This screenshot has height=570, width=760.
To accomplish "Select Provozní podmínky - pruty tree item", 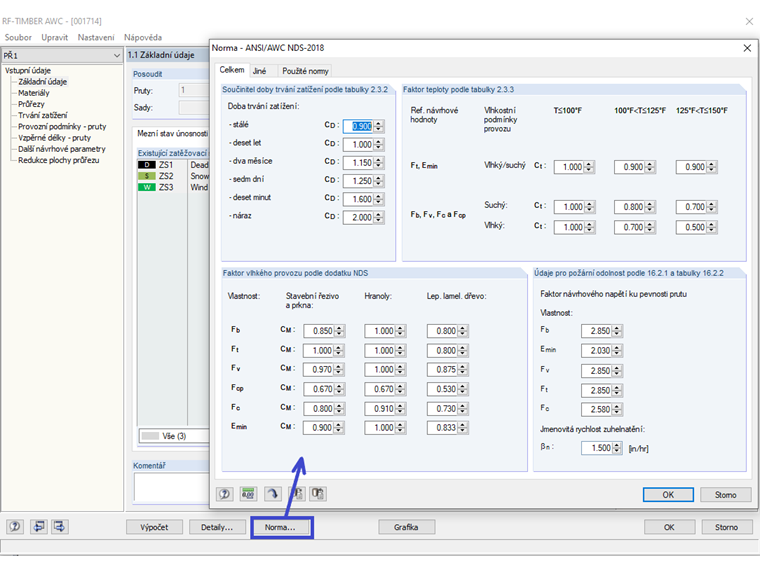I will pos(62,126).
